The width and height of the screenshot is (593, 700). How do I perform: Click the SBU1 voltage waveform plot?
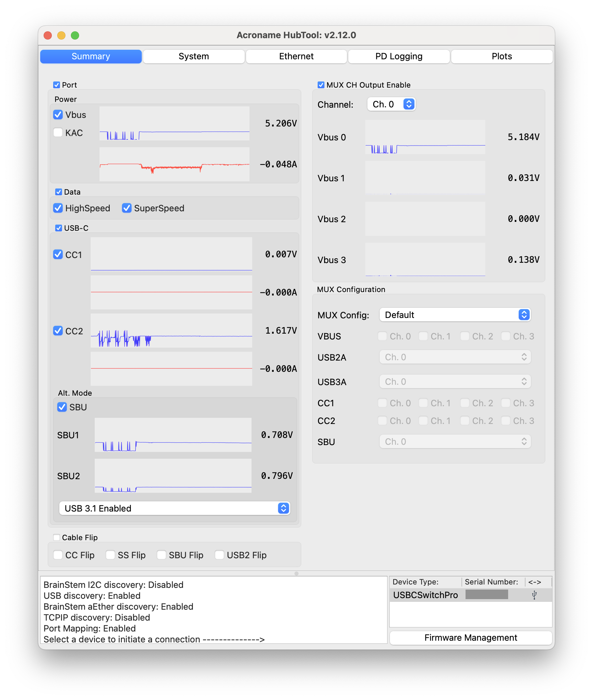tap(173, 435)
